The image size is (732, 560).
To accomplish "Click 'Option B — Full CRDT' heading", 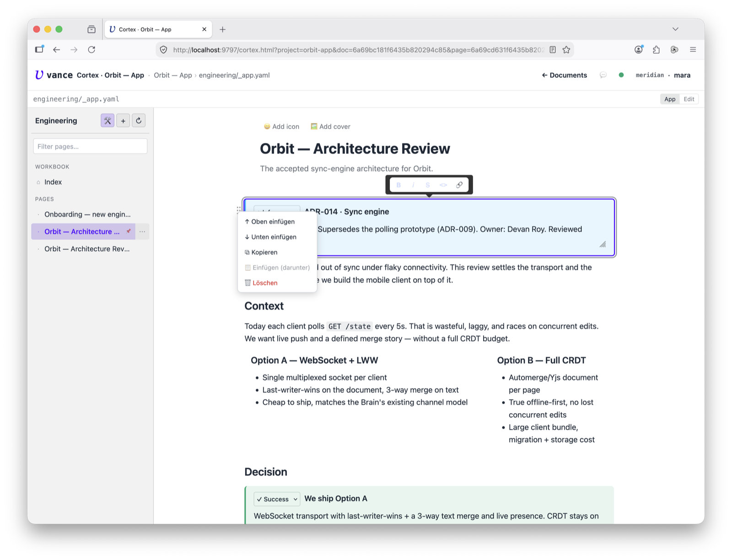I will tap(541, 361).
